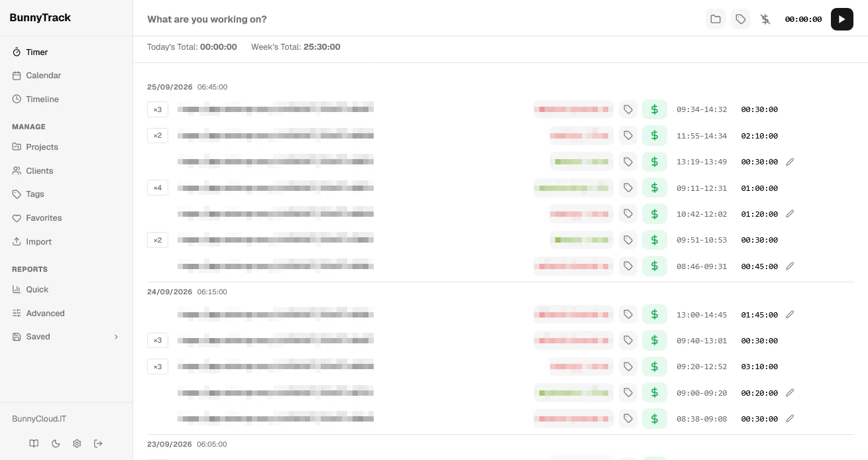
Task: Click the green project badge on 09:00-09:20 row
Action: 574,393
